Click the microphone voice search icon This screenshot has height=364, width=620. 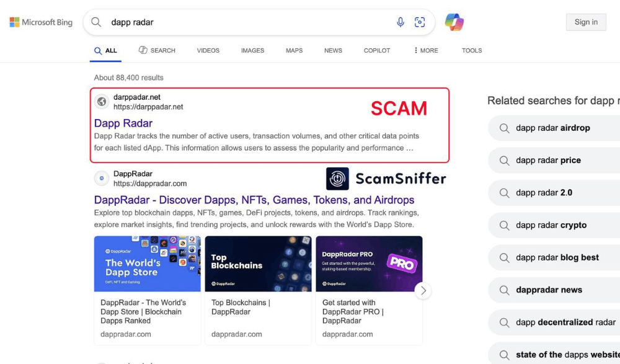400,22
